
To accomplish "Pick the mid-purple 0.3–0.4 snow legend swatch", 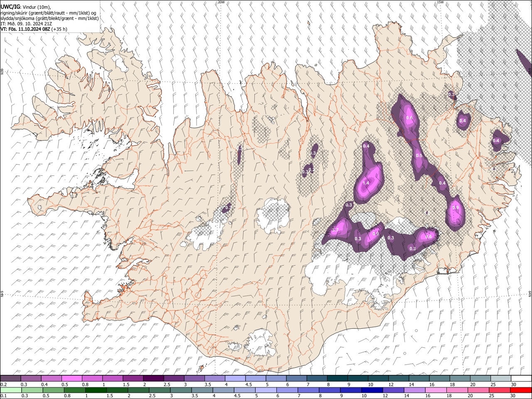I will [31, 378].
